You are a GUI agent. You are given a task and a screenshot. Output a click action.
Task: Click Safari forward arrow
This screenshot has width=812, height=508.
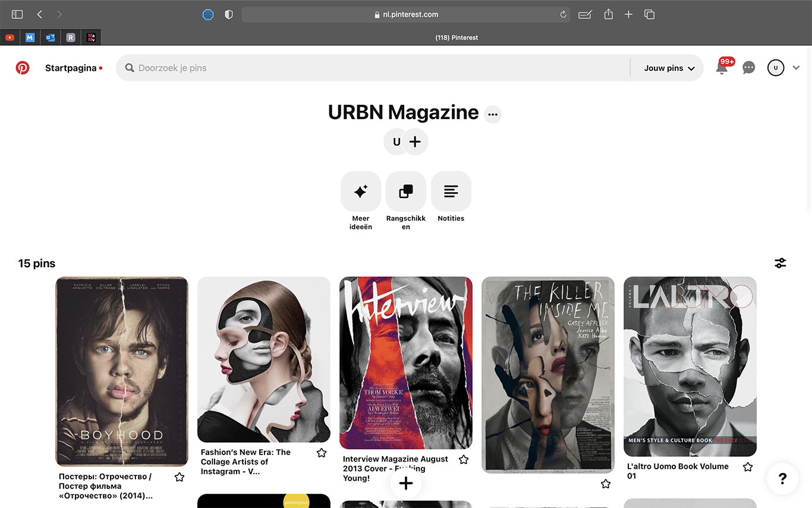(x=59, y=14)
